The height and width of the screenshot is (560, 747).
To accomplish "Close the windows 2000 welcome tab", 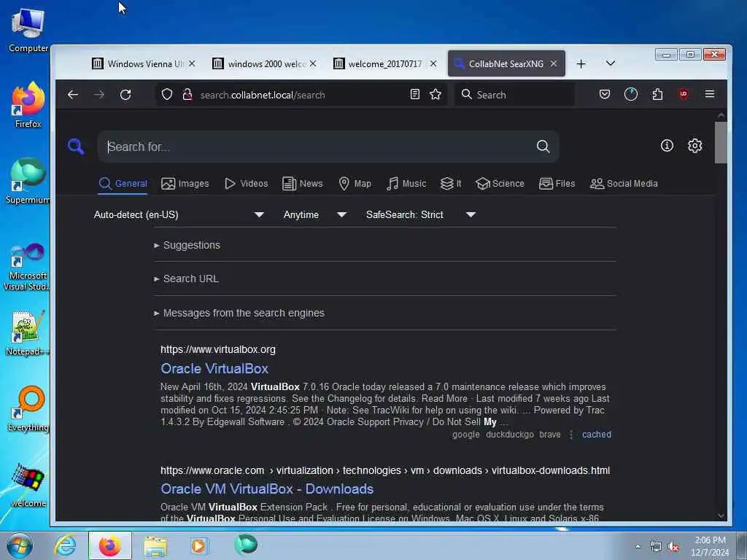I will (313, 63).
